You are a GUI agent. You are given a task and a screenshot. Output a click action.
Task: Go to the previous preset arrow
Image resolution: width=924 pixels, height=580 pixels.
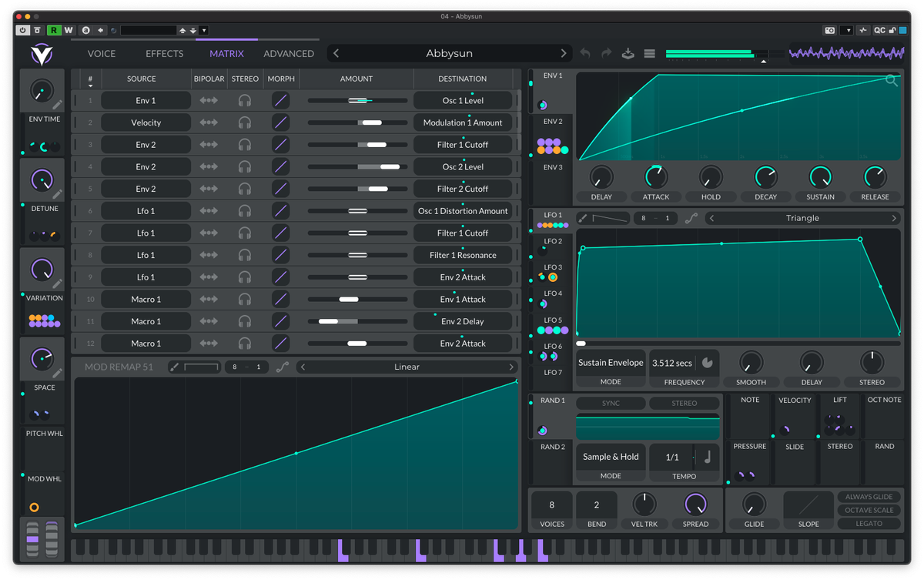(336, 53)
